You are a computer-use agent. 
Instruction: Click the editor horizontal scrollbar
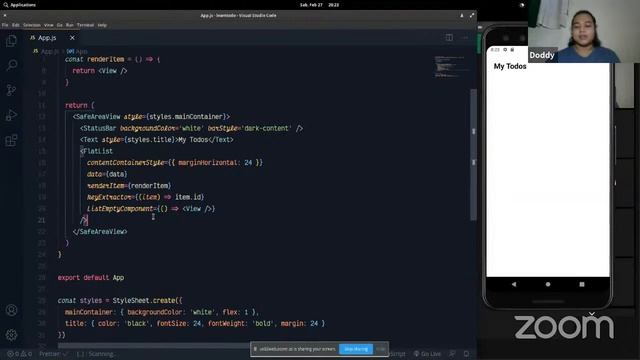tap(155, 345)
